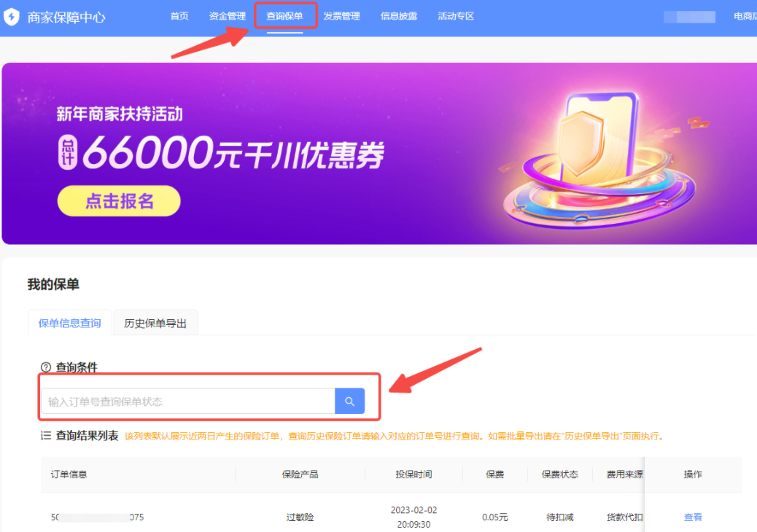Open the 发票管理 navigation item
Screen dimensions: 757x532
[x=342, y=15]
